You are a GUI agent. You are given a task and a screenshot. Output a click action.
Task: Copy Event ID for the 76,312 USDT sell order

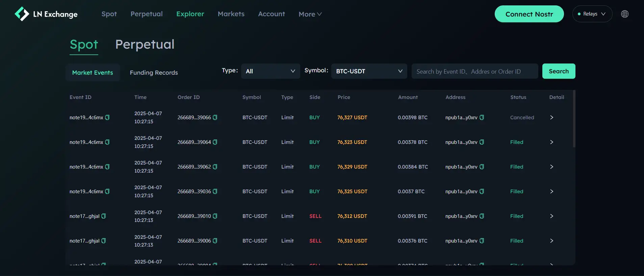coord(104,216)
